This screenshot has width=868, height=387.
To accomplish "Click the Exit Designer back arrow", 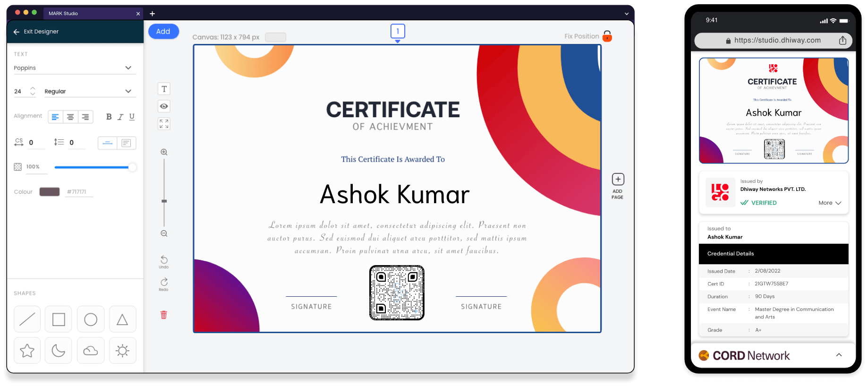I will 17,32.
